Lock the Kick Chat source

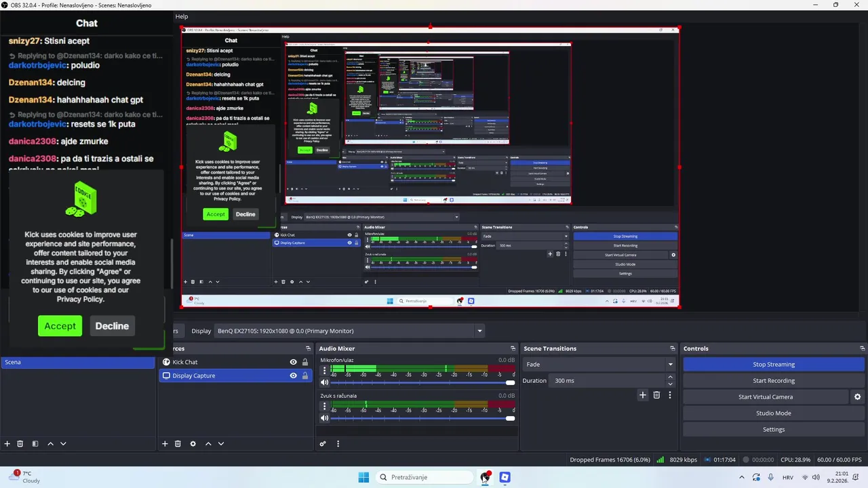(305, 362)
